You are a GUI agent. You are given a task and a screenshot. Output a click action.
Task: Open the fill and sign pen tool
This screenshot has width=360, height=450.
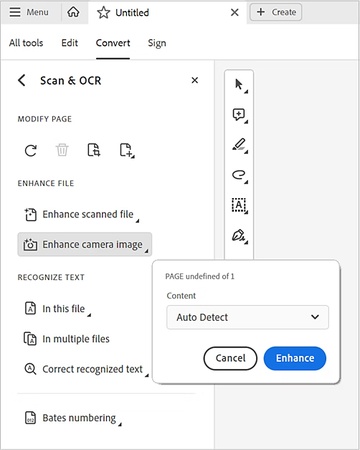click(x=239, y=236)
